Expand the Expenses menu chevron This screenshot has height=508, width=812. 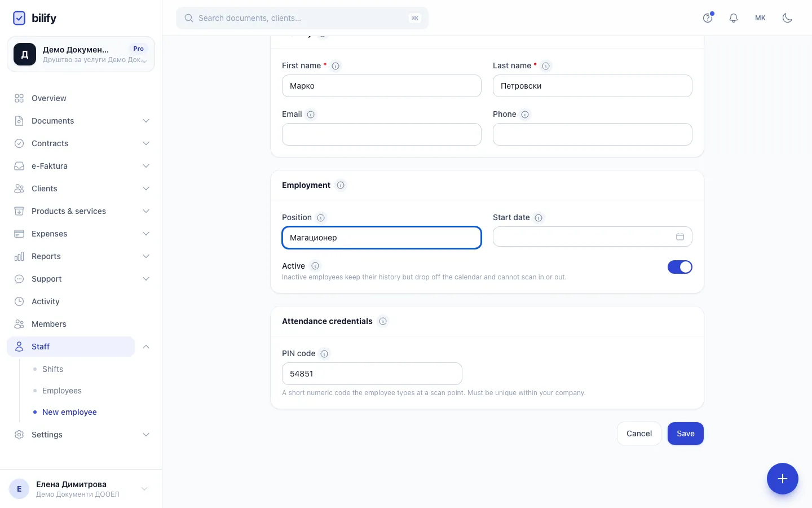[146, 234]
